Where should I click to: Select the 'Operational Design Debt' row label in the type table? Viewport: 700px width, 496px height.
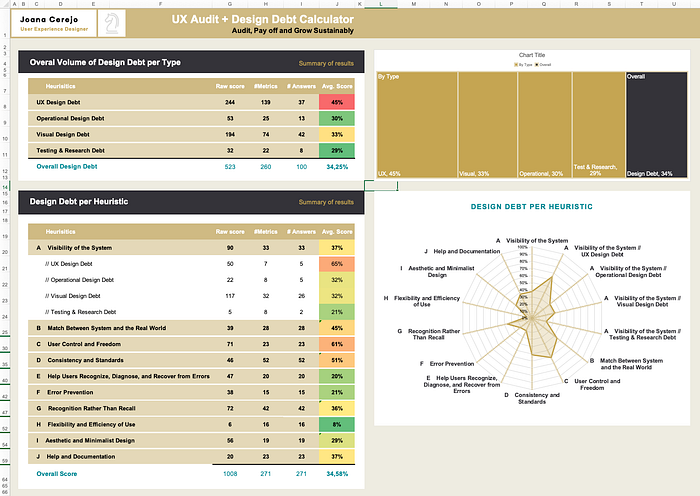click(x=71, y=118)
